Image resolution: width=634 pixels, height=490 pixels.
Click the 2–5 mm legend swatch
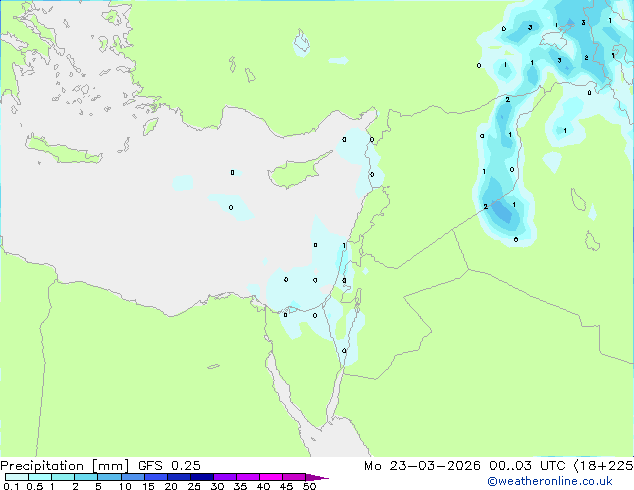pos(86,477)
